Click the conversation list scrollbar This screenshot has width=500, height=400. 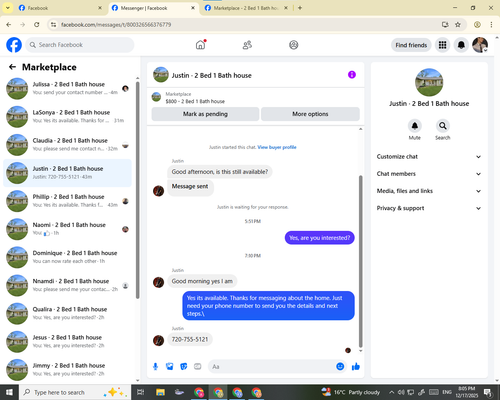pos(137,190)
